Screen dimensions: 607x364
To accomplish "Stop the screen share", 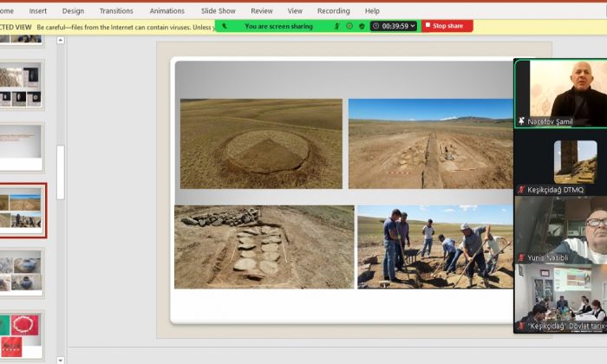I will coord(447,26).
